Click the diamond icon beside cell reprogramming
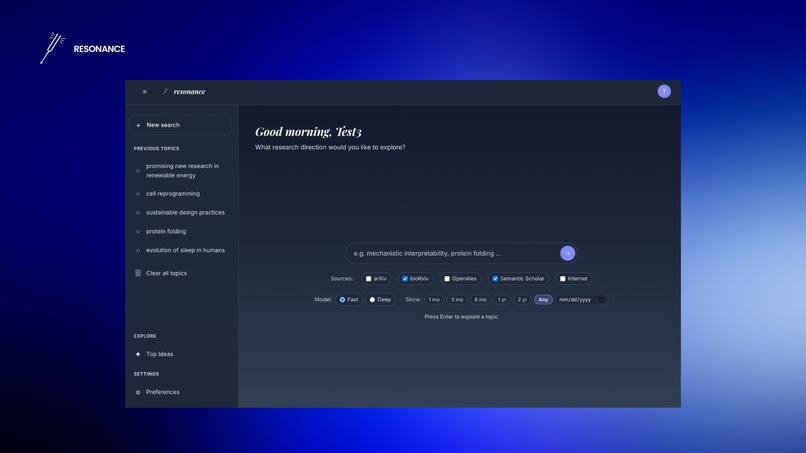 (138, 194)
